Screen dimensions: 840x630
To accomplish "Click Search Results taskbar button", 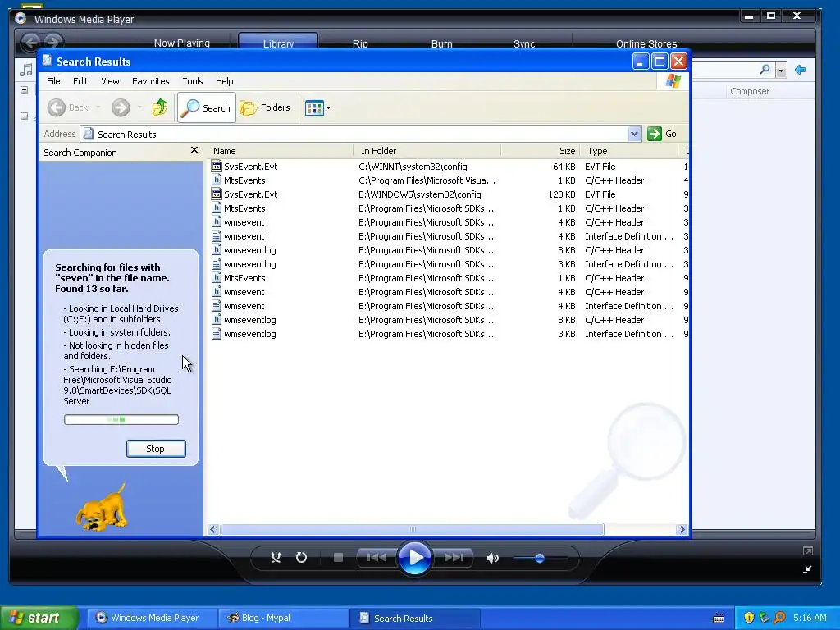I will (x=414, y=618).
